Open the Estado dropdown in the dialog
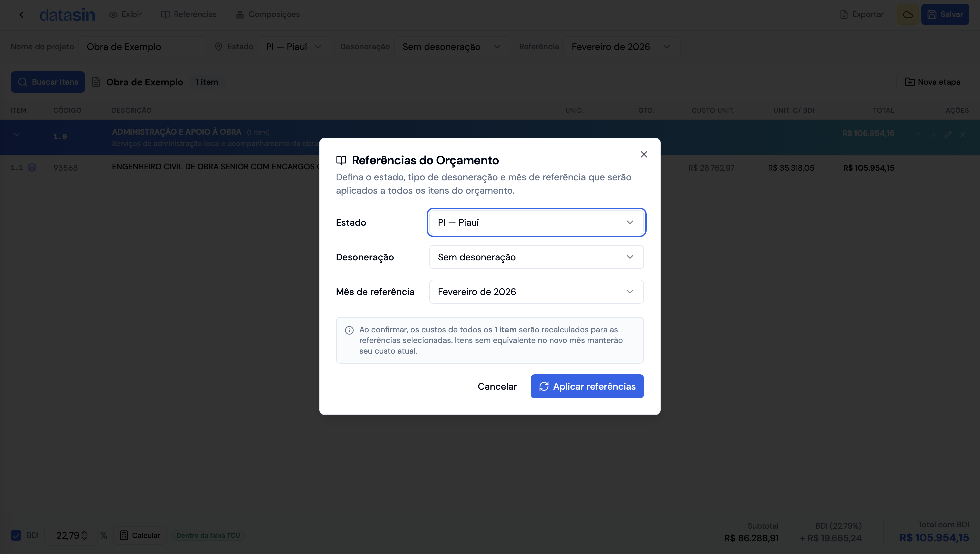The width and height of the screenshot is (980, 554). click(536, 222)
